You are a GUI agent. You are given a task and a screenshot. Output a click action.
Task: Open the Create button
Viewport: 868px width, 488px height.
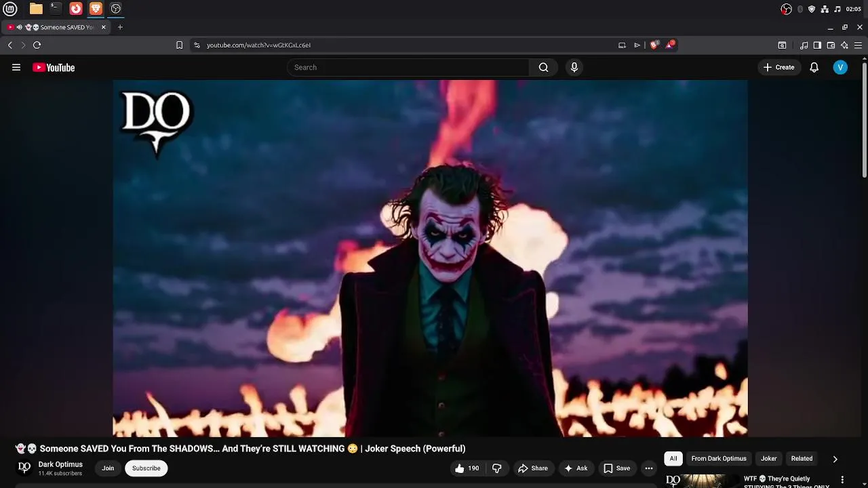coord(778,67)
